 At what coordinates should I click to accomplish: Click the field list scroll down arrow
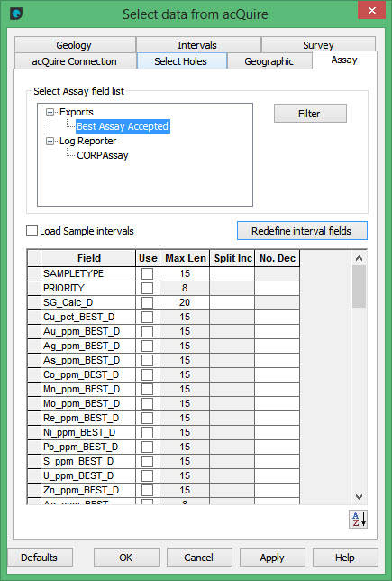359,496
